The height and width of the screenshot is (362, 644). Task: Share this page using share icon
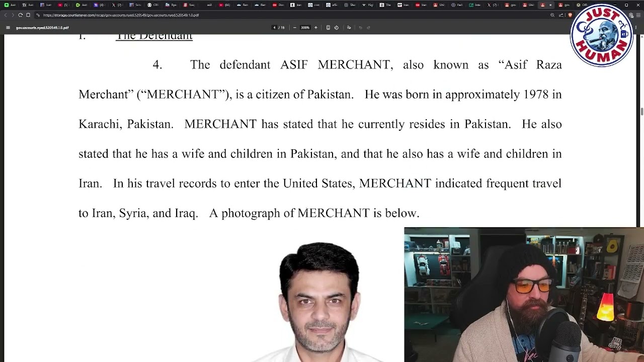coord(561,15)
